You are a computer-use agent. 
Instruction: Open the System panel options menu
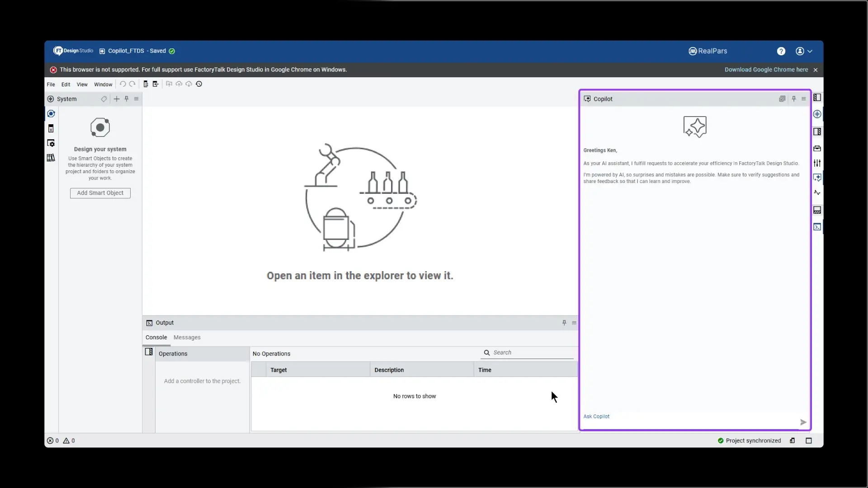(137, 99)
